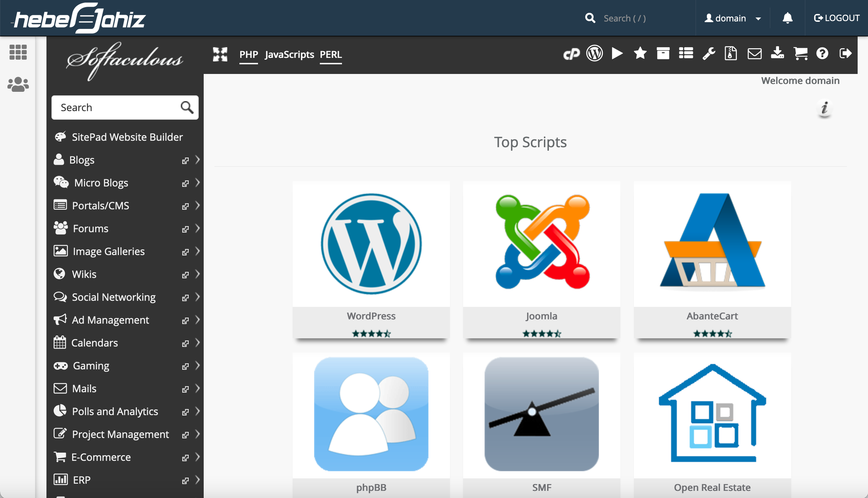Expand the Project Management chevron
This screenshot has height=498, width=868.
pos(197,434)
